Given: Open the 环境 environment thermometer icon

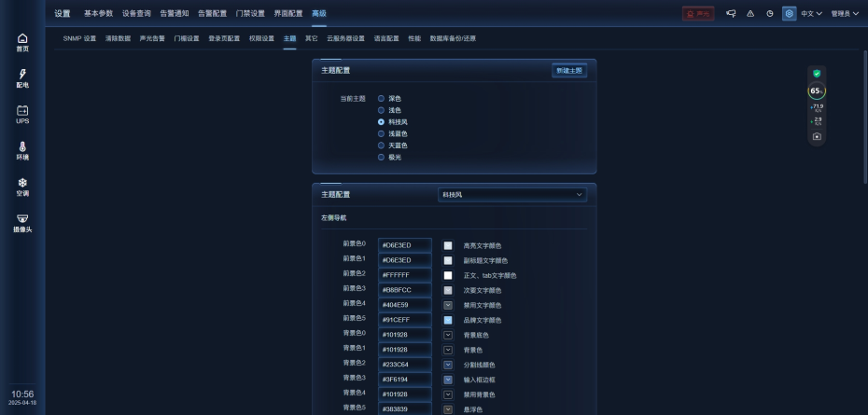Looking at the screenshot, I should pyautogui.click(x=22, y=151).
